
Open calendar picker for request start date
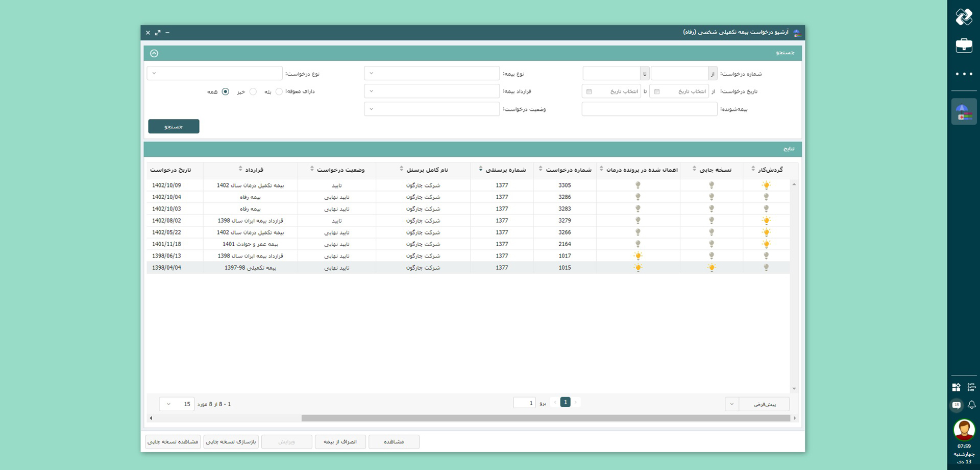[657, 91]
